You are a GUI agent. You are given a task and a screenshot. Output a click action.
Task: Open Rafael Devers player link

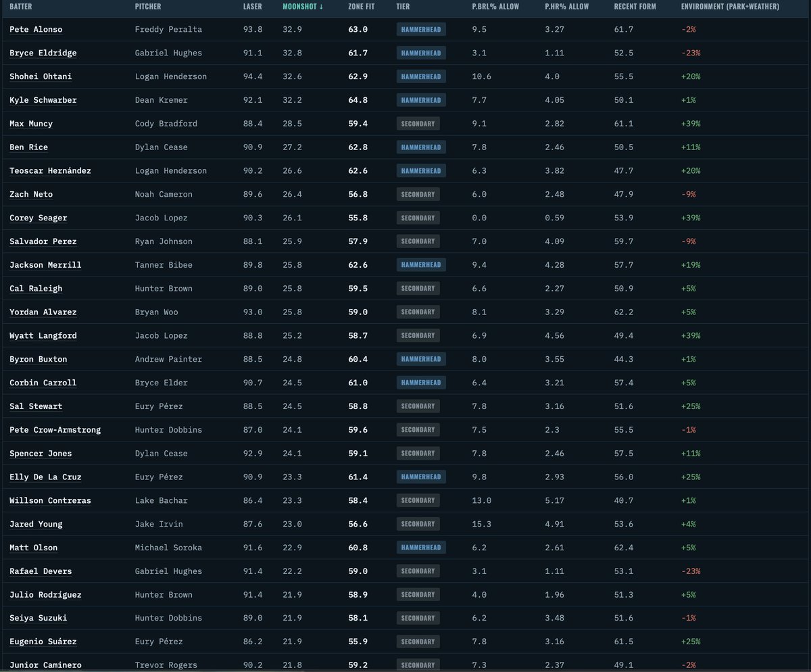pyautogui.click(x=41, y=571)
